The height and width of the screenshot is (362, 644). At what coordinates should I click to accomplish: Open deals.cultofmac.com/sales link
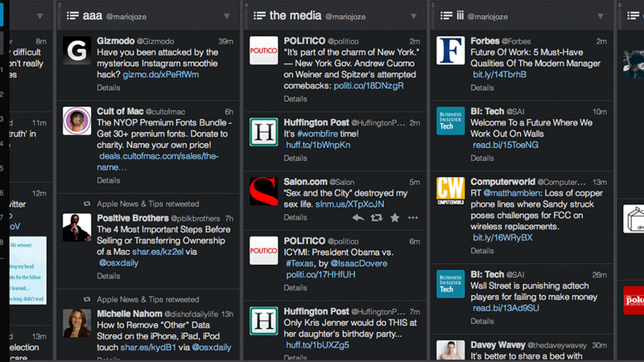[158, 162]
